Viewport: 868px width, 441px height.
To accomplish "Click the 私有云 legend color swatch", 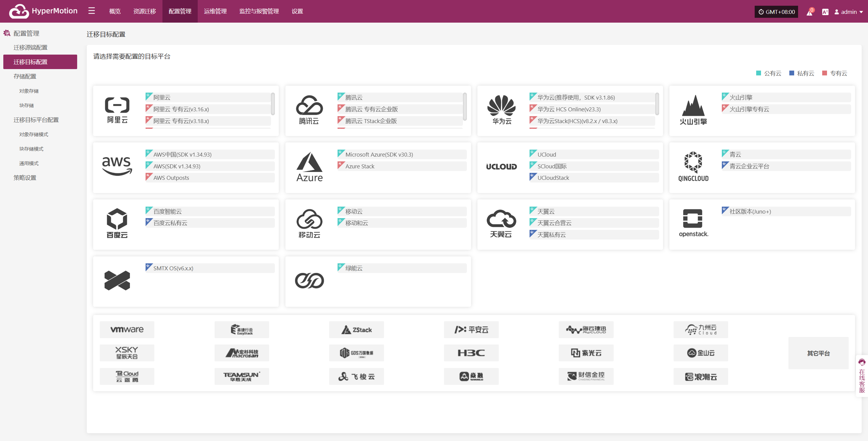I will coord(791,73).
